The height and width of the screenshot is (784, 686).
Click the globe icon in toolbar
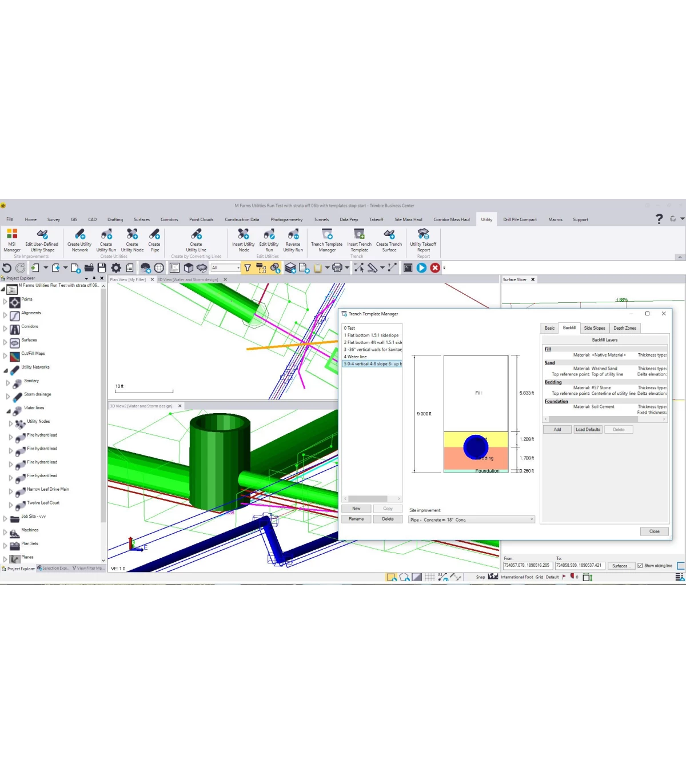(159, 267)
